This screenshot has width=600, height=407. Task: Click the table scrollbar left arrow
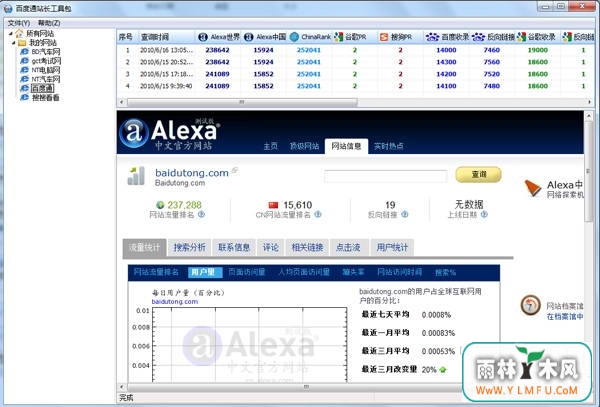tap(121, 102)
